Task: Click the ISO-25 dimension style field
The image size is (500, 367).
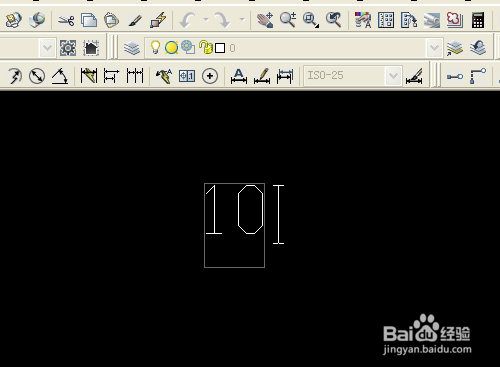Action: tap(353, 76)
